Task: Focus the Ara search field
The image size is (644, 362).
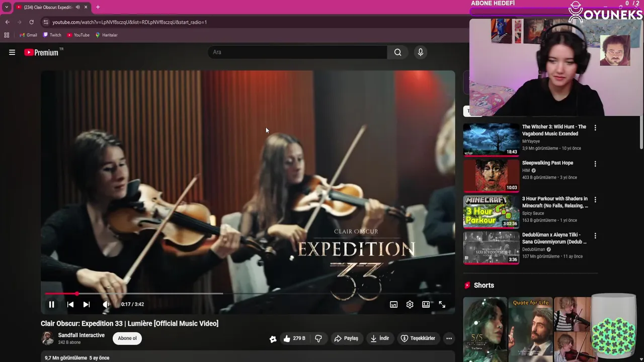Action: 298,52
